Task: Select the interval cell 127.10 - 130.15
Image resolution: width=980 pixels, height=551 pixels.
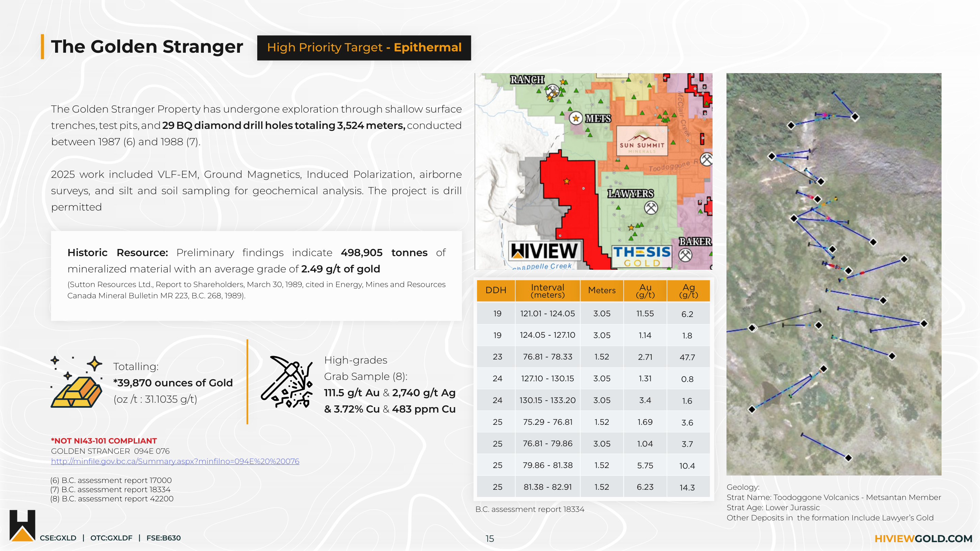Action: coord(548,378)
